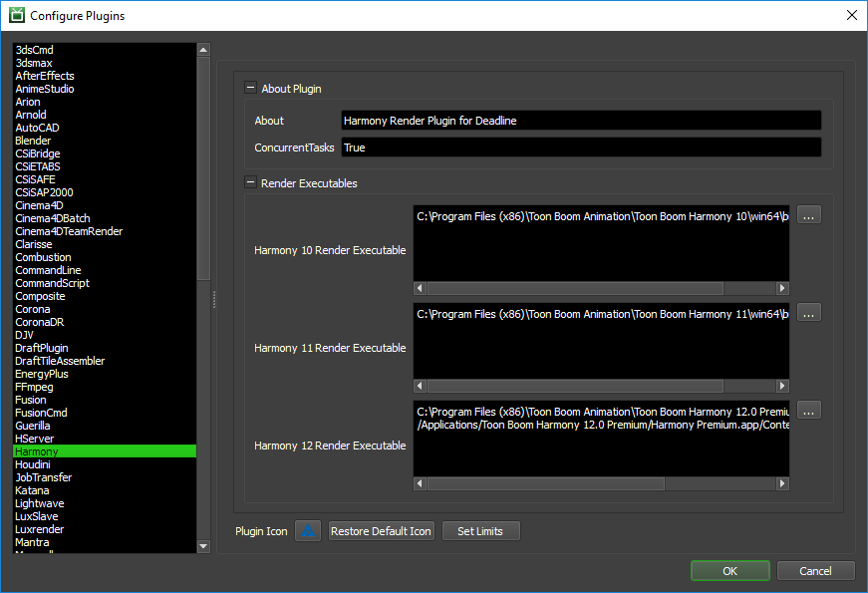
Task: Close the Configure Plugins dialog
Action: tap(851, 15)
